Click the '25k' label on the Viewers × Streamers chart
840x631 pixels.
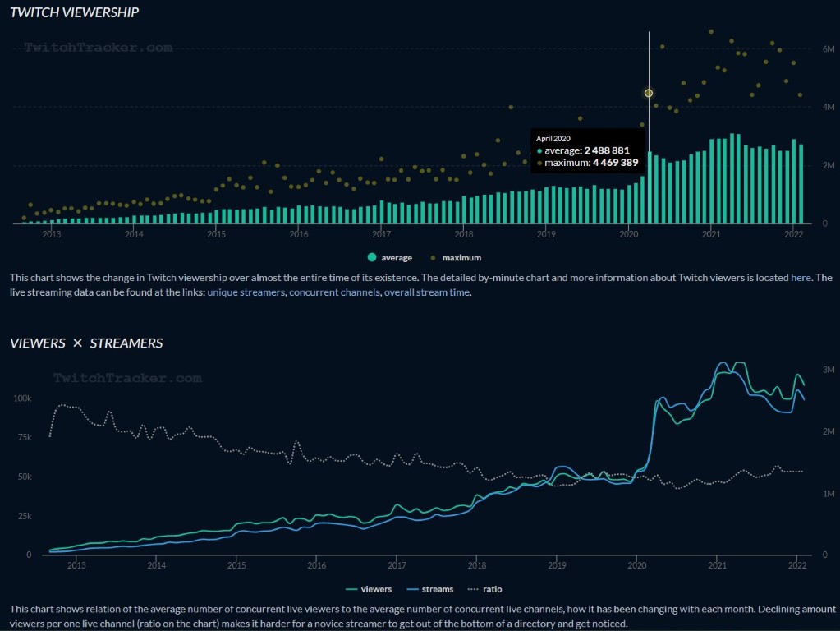tap(25, 516)
